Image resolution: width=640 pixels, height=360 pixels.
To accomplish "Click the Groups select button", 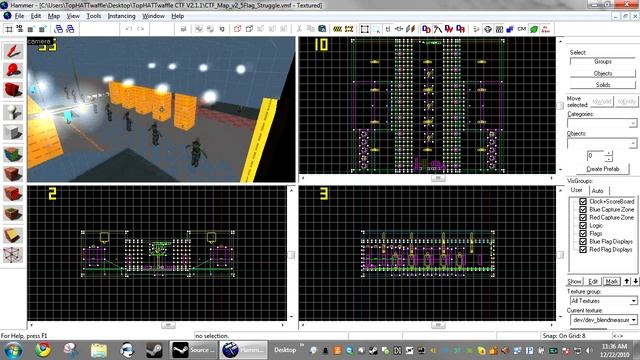I will pos(602,62).
